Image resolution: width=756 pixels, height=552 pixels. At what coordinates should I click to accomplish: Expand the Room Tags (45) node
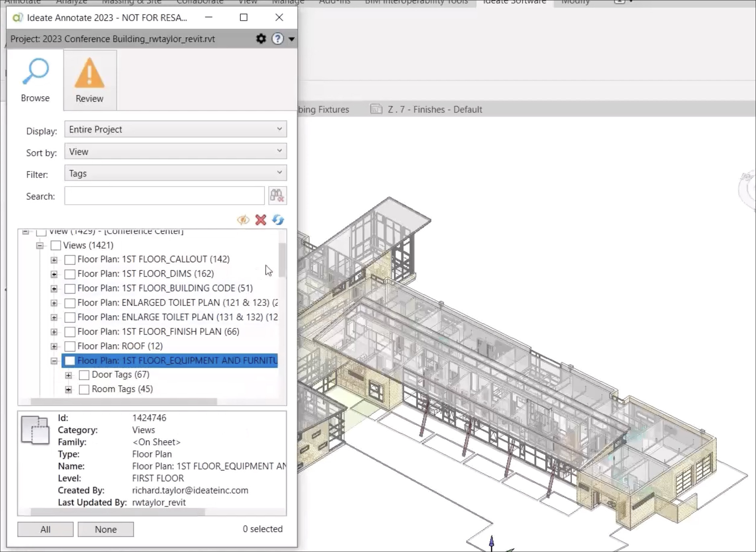pos(68,389)
